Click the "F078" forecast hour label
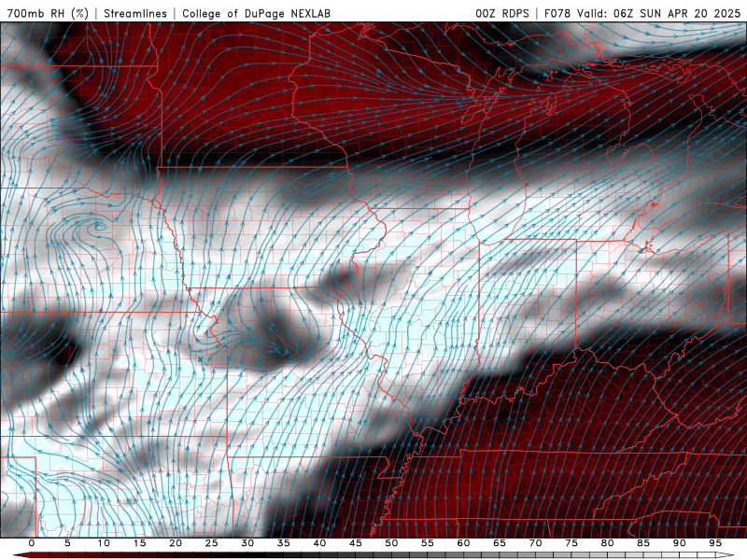This screenshot has width=747, height=560. pyautogui.click(x=557, y=13)
